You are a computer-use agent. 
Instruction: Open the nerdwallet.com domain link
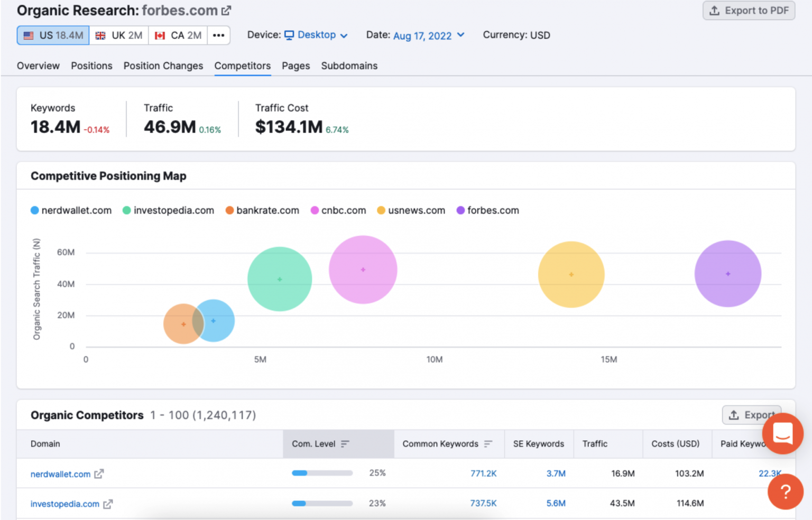60,474
